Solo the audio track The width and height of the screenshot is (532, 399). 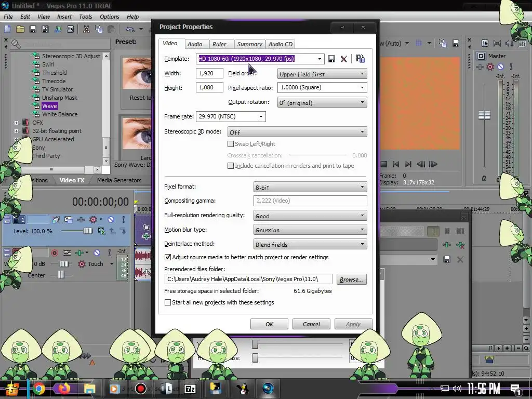(x=109, y=253)
